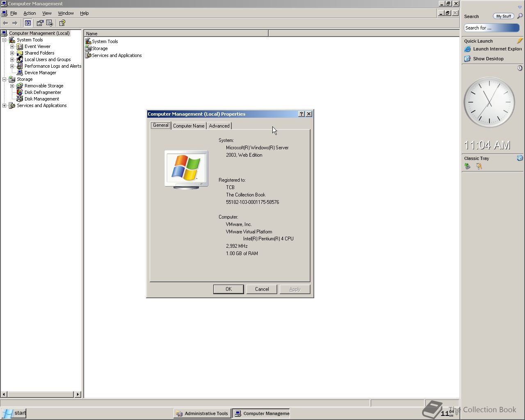This screenshot has width=525, height=420.
Task: Click OK in the Properties dialog
Action: 228,289
